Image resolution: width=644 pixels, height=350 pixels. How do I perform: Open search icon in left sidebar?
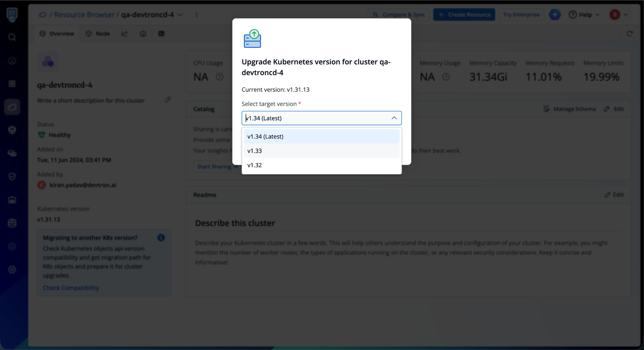point(12,37)
